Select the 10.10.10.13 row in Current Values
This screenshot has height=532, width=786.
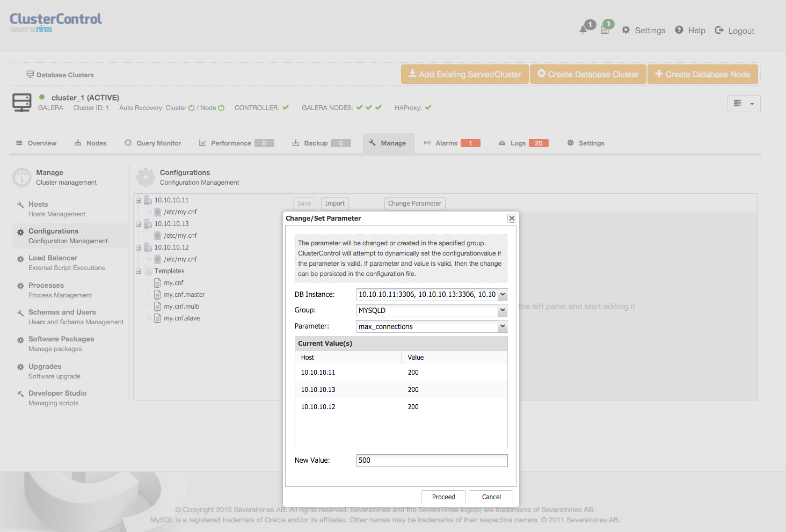[401, 390]
